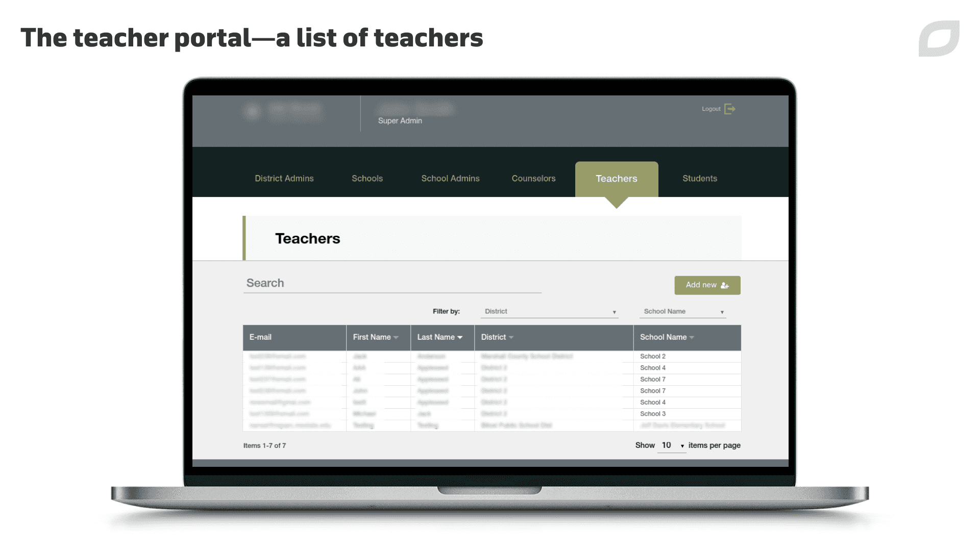This screenshot has width=980, height=551.
Task: Click the Last Name sort icon
Action: (x=460, y=337)
